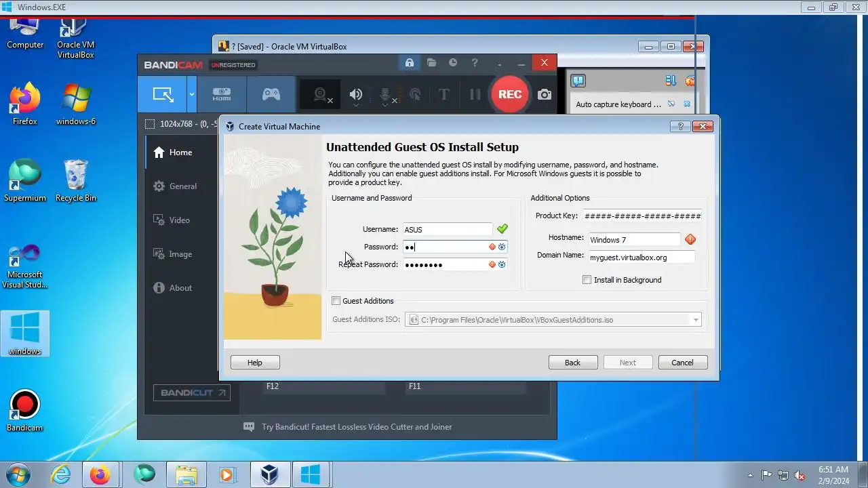Open the About tab in Bandicam sidebar
The width and height of the screenshot is (868, 488).
(x=182, y=288)
